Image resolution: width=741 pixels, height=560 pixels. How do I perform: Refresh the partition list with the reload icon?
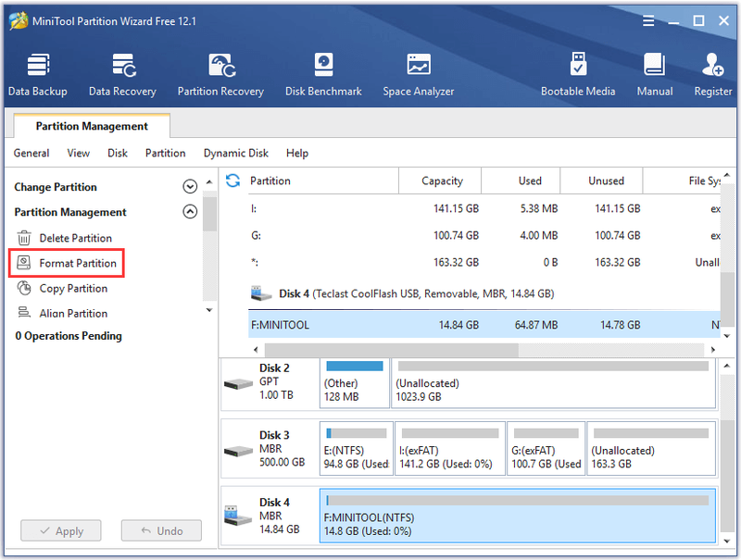coord(233,180)
